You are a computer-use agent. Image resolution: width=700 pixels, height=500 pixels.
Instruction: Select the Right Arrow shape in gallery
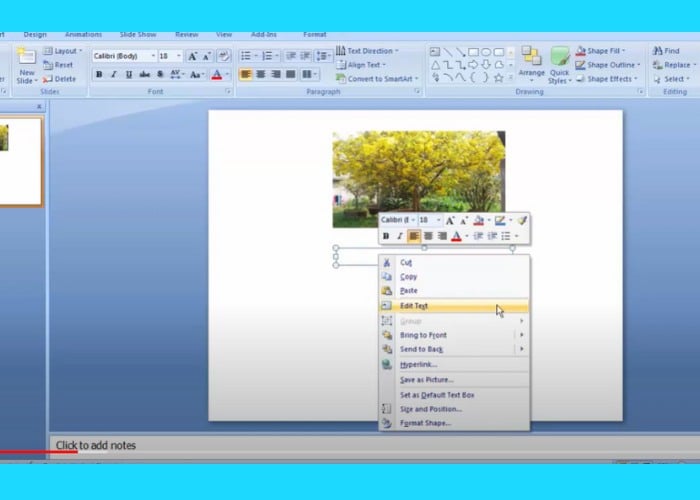(x=473, y=65)
